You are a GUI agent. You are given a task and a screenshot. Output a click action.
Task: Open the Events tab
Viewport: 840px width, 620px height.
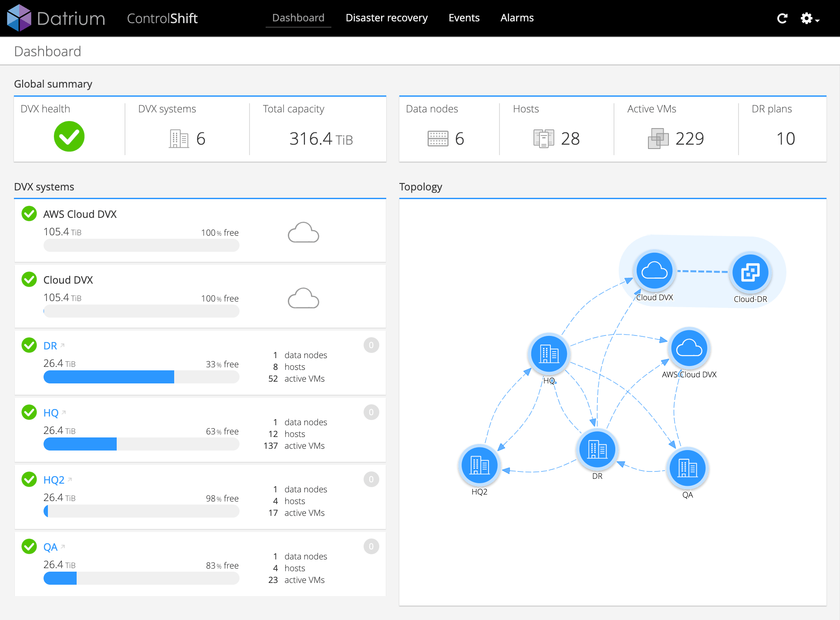[464, 18]
